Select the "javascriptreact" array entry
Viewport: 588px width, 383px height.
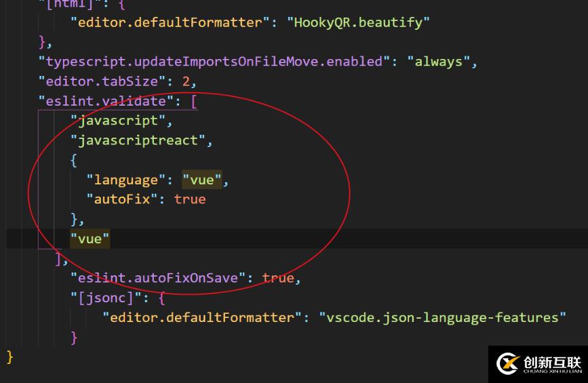(x=138, y=140)
